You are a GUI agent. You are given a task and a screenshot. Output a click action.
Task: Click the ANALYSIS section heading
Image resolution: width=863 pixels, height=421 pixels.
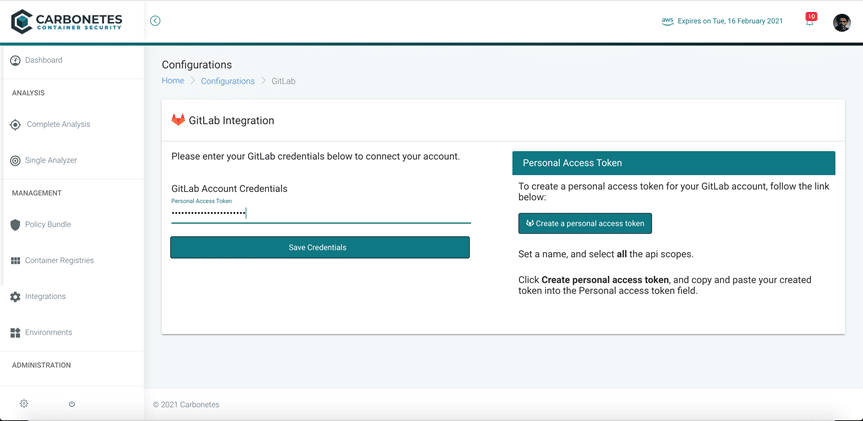(28, 93)
